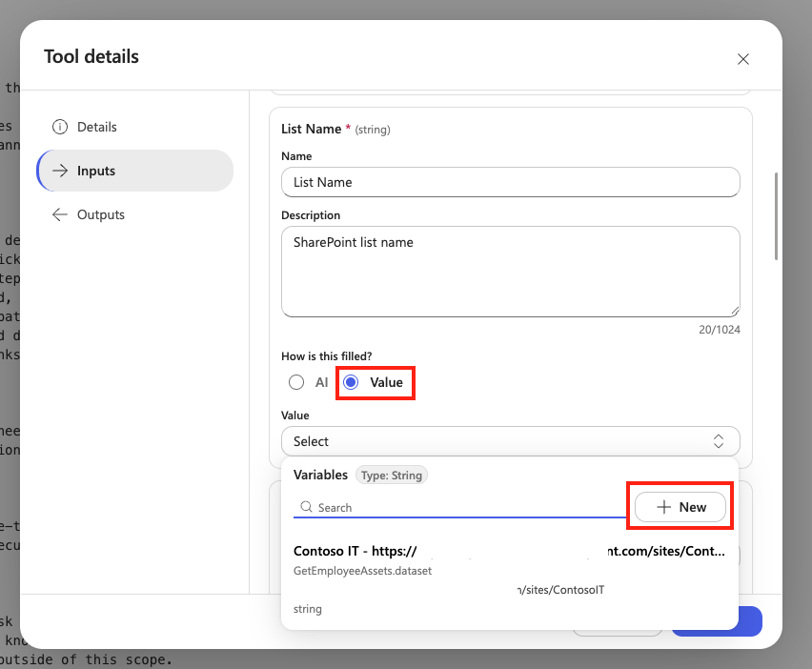812x669 pixels.
Task: Click the search magnifier icon
Action: click(x=306, y=507)
